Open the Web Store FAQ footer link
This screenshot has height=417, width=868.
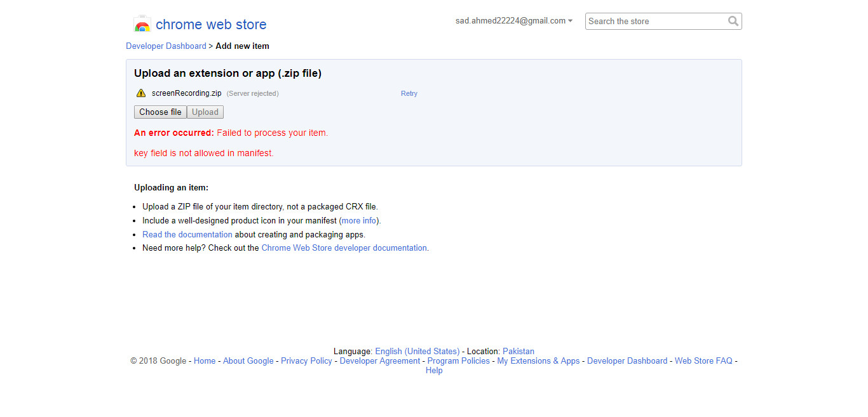click(703, 361)
